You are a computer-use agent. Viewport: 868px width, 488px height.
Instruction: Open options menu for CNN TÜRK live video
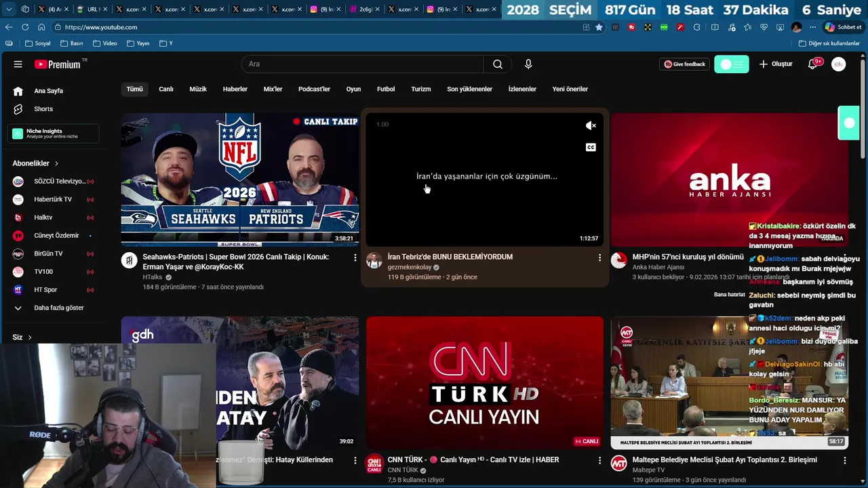[x=599, y=460]
